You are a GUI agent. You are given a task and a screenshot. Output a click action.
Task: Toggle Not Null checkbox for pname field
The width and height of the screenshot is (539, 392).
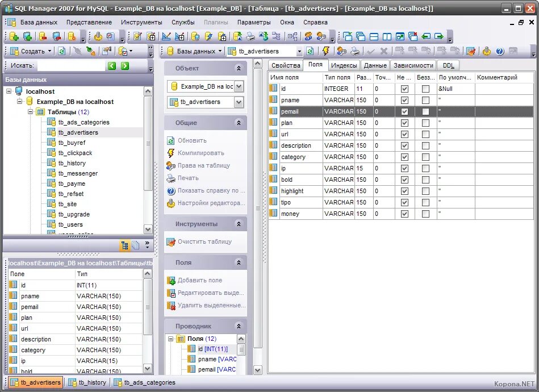point(404,100)
